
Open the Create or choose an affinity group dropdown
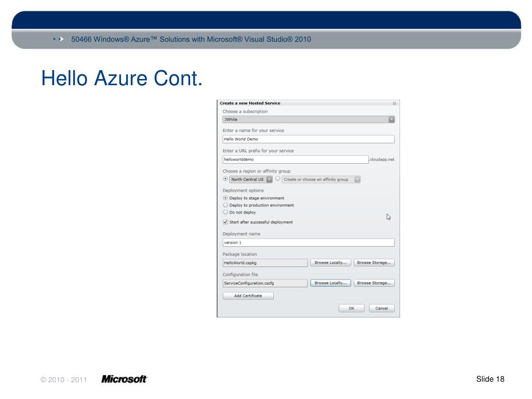tap(321, 179)
